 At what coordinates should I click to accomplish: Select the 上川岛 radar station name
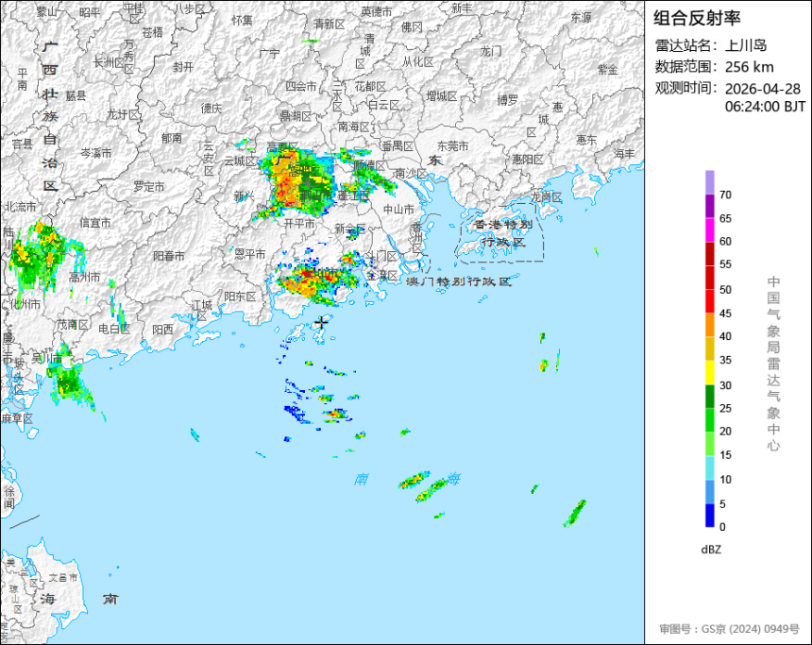click(x=746, y=45)
